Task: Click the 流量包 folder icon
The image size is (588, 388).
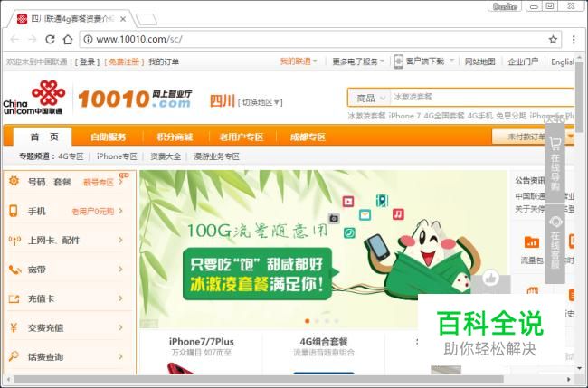Action: (532, 242)
